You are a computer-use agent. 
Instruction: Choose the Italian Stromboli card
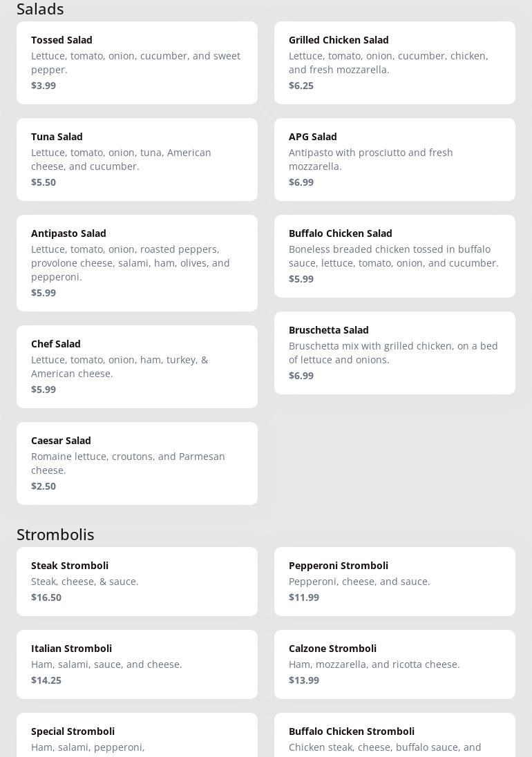click(x=137, y=664)
